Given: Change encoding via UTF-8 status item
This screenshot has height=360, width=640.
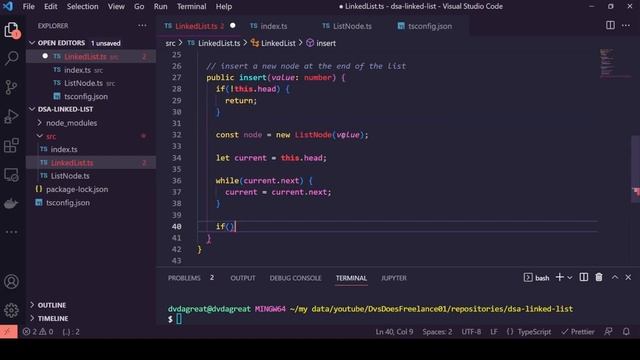Looking at the screenshot, I should click(x=471, y=332).
